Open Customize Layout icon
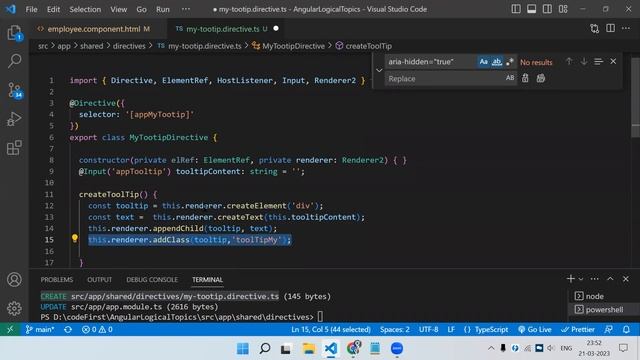The height and width of the screenshot is (360, 640). [563, 9]
